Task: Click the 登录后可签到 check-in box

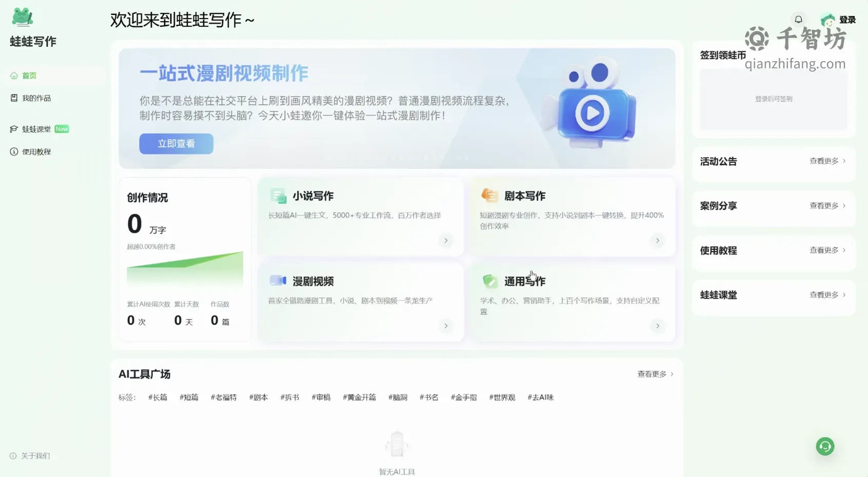Action: pos(774,99)
